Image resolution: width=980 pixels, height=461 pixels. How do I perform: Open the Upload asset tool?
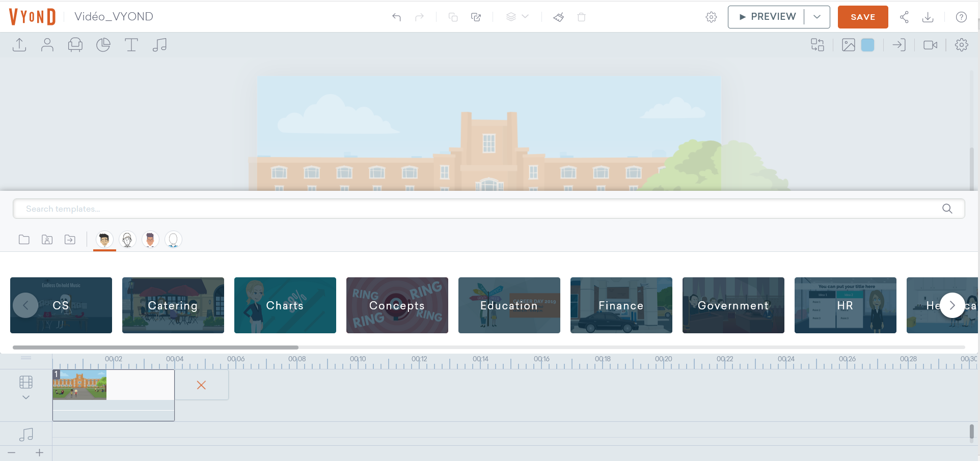coord(19,45)
